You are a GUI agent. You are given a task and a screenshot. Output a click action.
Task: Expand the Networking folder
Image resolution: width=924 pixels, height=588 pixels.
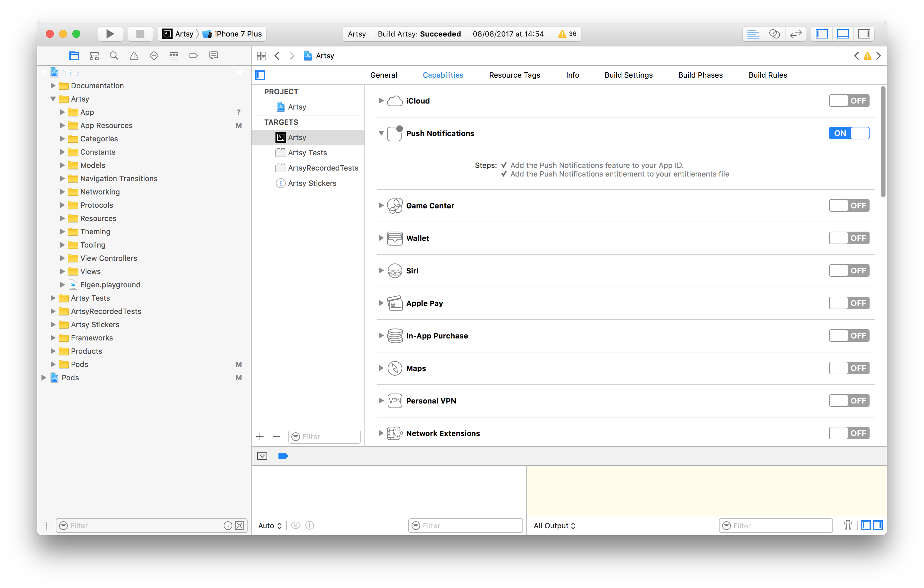coord(62,192)
